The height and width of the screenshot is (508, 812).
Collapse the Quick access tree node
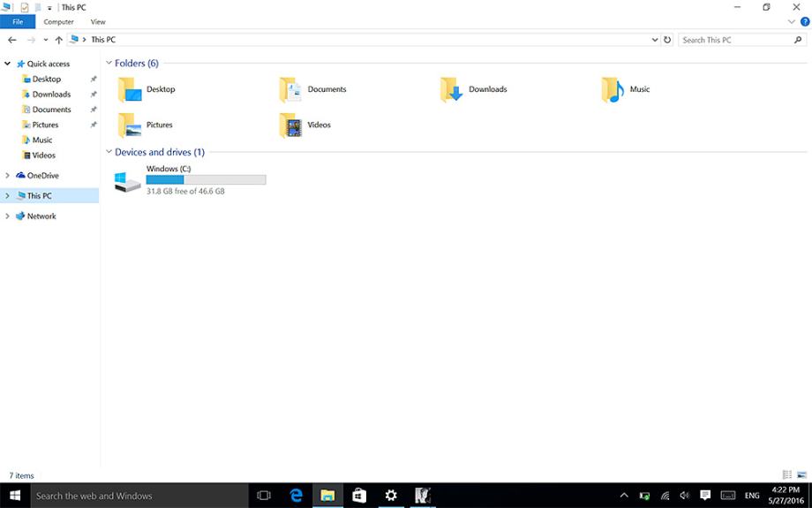click(x=7, y=64)
